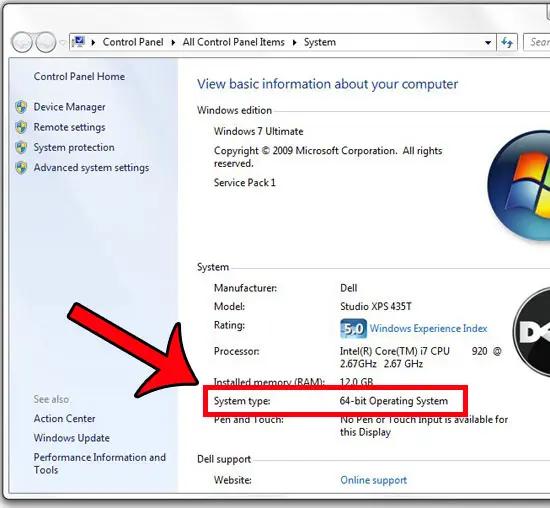
Task: Click shield icon next to Remote settings
Action: (x=21, y=127)
